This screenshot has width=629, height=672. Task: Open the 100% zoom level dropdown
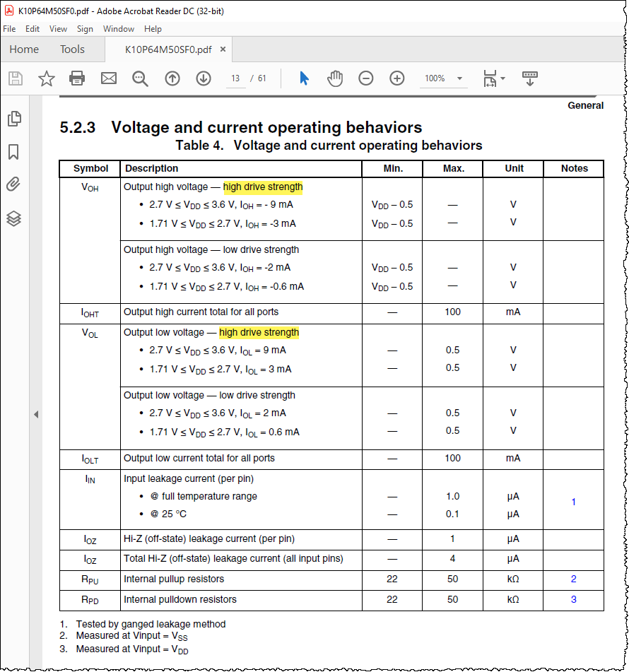[x=443, y=78]
